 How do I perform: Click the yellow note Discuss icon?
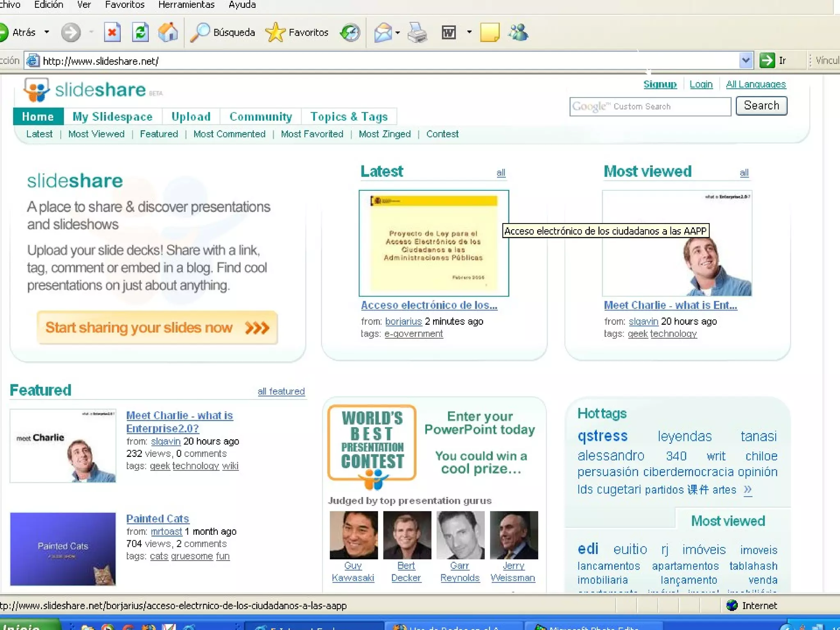coord(490,32)
